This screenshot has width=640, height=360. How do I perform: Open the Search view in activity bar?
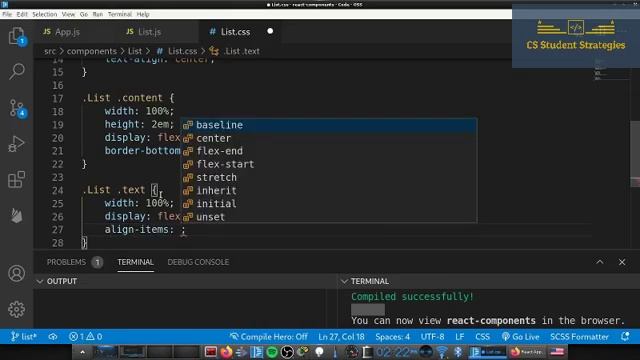(17, 71)
